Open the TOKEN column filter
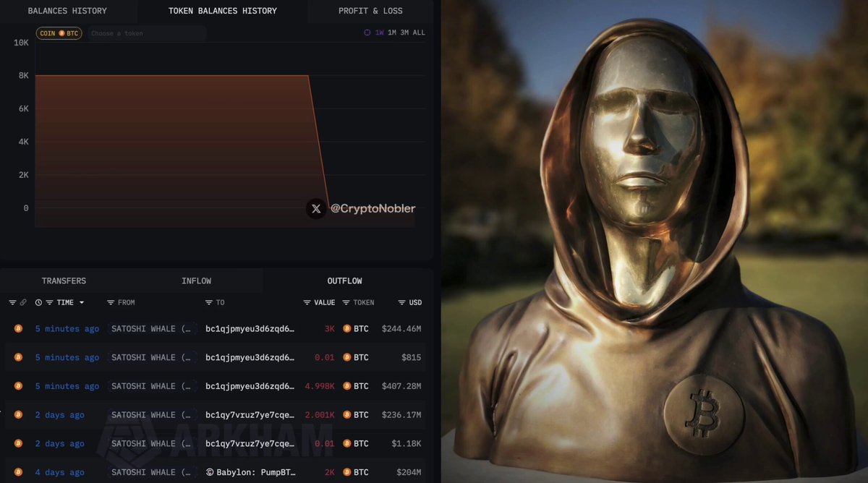Image resolution: width=868 pixels, height=483 pixels. pos(346,302)
